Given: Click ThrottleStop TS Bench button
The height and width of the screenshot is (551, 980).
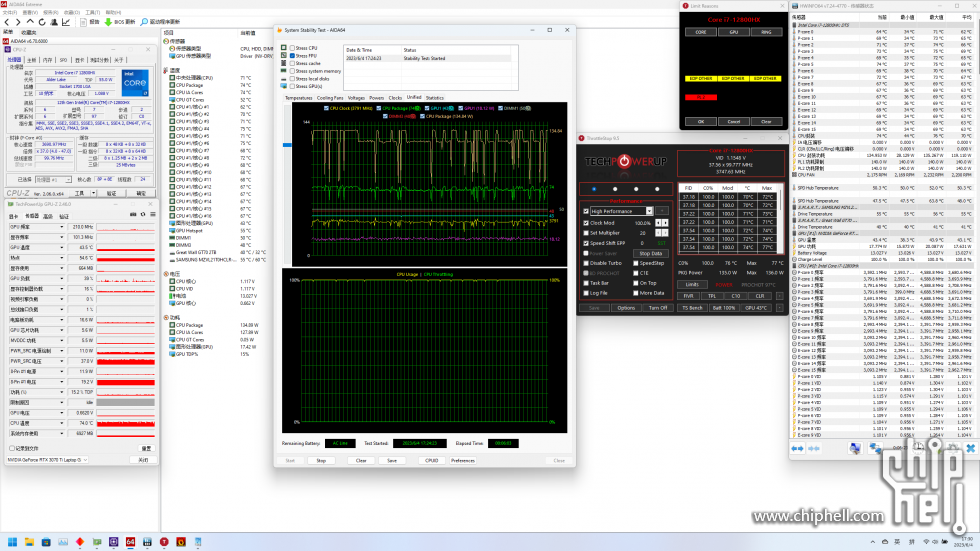Looking at the screenshot, I should click(x=692, y=308).
